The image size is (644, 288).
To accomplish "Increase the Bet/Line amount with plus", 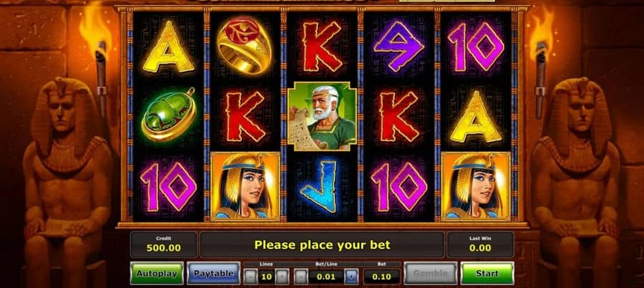I will 351,277.
